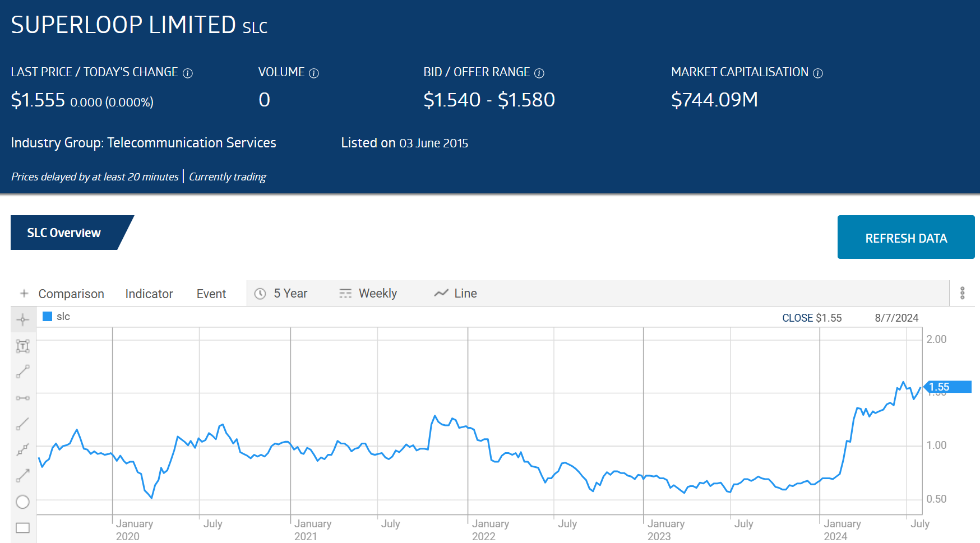The width and height of the screenshot is (980, 543).
Task: Click the 8/7/2024 date readout
Action: [896, 318]
